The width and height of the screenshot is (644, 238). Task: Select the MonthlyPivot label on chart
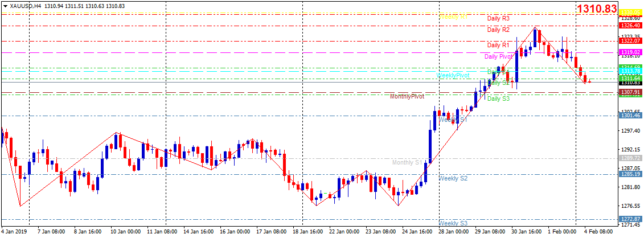click(x=407, y=97)
